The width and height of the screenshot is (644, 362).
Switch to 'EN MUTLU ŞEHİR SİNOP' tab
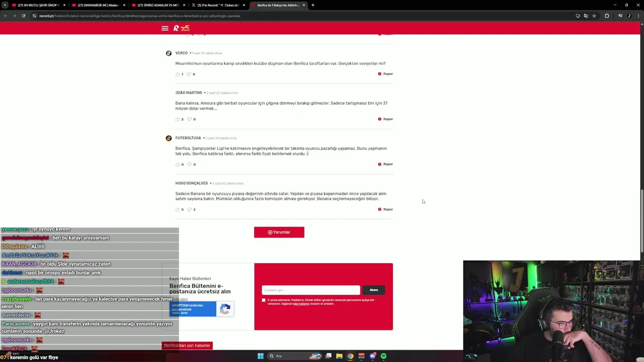click(x=38, y=5)
